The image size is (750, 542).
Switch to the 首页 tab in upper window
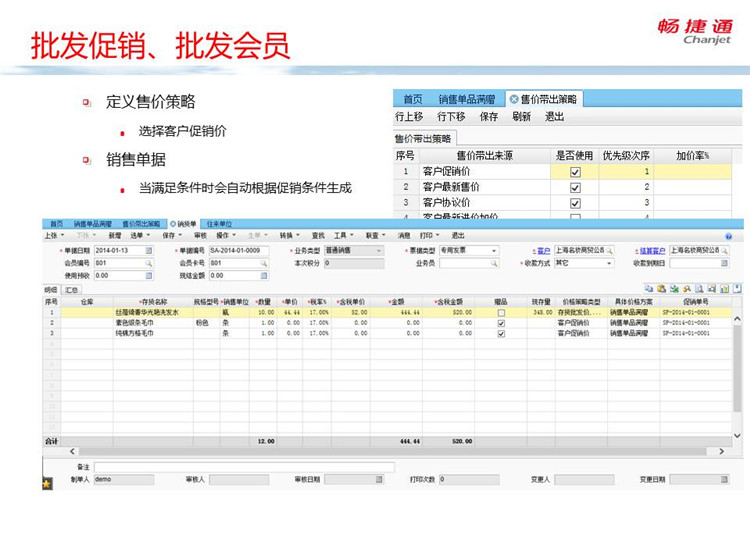coord(413,100)
